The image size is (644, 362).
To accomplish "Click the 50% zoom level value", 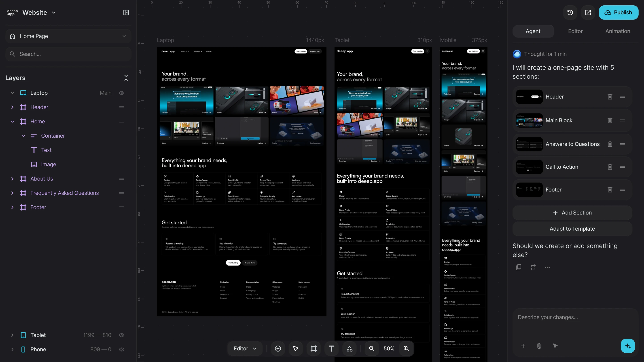I will click(389, 349).
